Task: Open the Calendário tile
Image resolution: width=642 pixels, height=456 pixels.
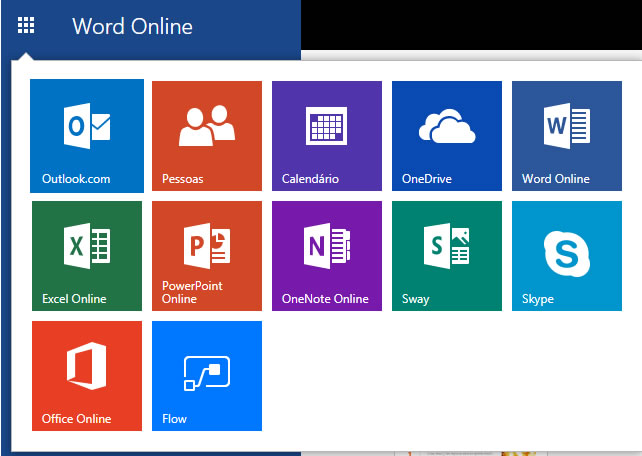Action: pyautogui.click(x=327, y=136)
